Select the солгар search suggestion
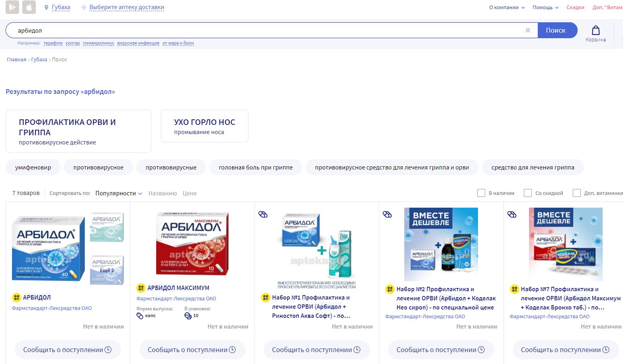Image resolution: width=623 pixels, height=364 pixels. (72, 43)
